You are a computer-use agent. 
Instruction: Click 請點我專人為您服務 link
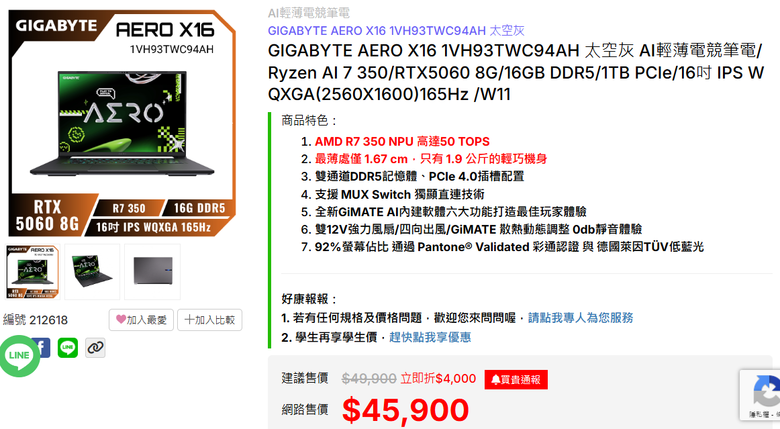[x=581, y=318]
